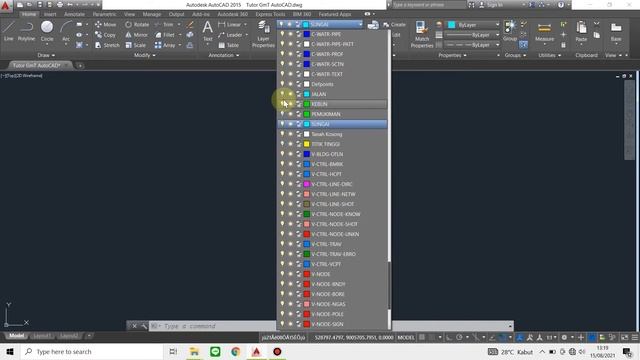Viewport: 640px width, 360px height.
Task: Click the Measure utility
Action: pyautogui.click(x=544, y=32)
